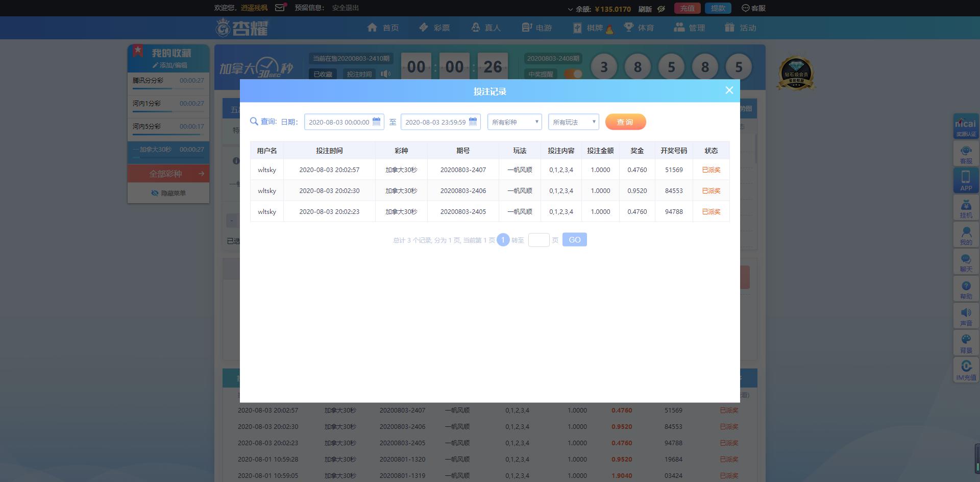Image resolution: width=980 pixels, height=482 pixels.
Task: Expand the balance dropdown chevron
Action: pos(570,9)
